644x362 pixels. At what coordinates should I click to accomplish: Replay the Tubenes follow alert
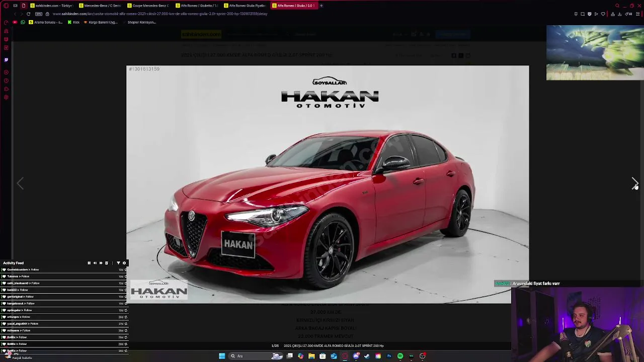[126, 277]
